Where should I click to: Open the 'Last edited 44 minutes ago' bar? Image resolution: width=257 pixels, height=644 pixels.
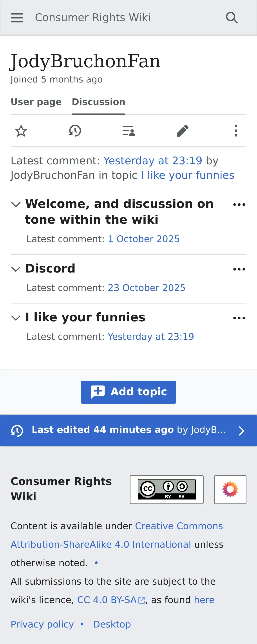tap(128, 430)
